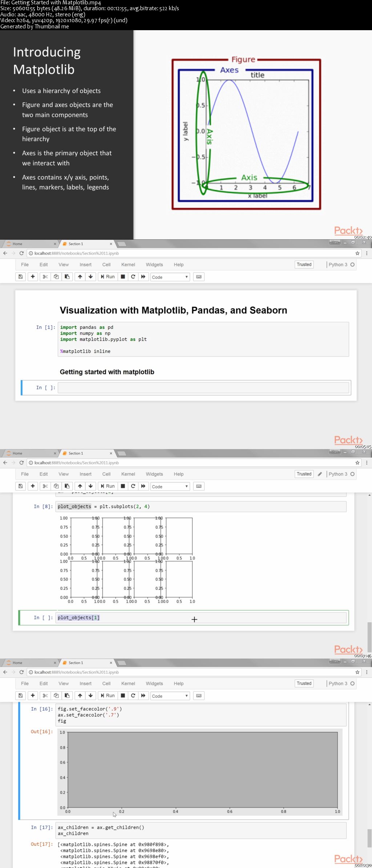Click the import pandas code cell In [1]
The width and height of the screenshot is (372, 868).
tap(203, 339)
